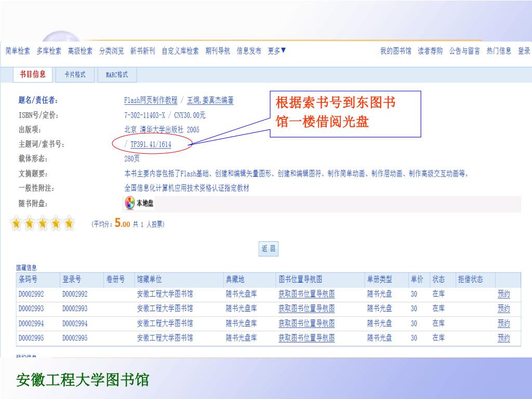The width and height of the screenshot is (532, 399).
Task: Open 信息发布 menu item
Action: pyautogui.click(x=249, y=51)
